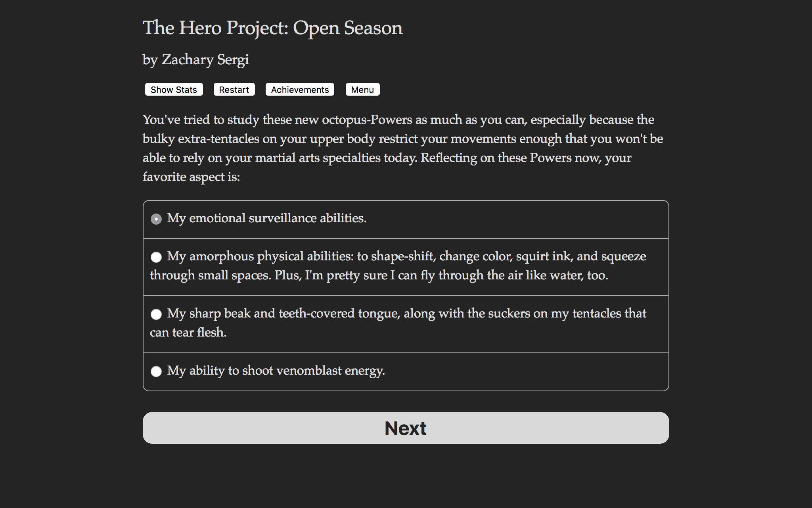Start the story over via Restart
Image resolution: width=812 pixels, height=508 pixels.
[234, 89]
